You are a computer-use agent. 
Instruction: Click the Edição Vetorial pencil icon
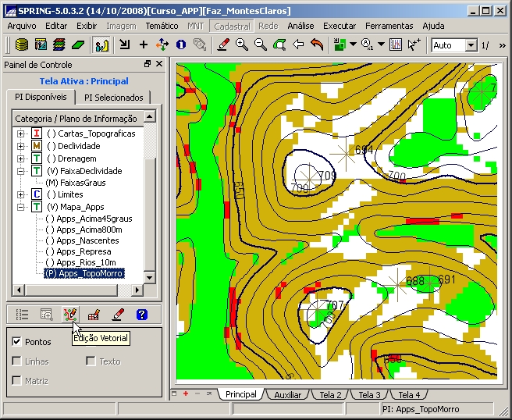point(70,315)
